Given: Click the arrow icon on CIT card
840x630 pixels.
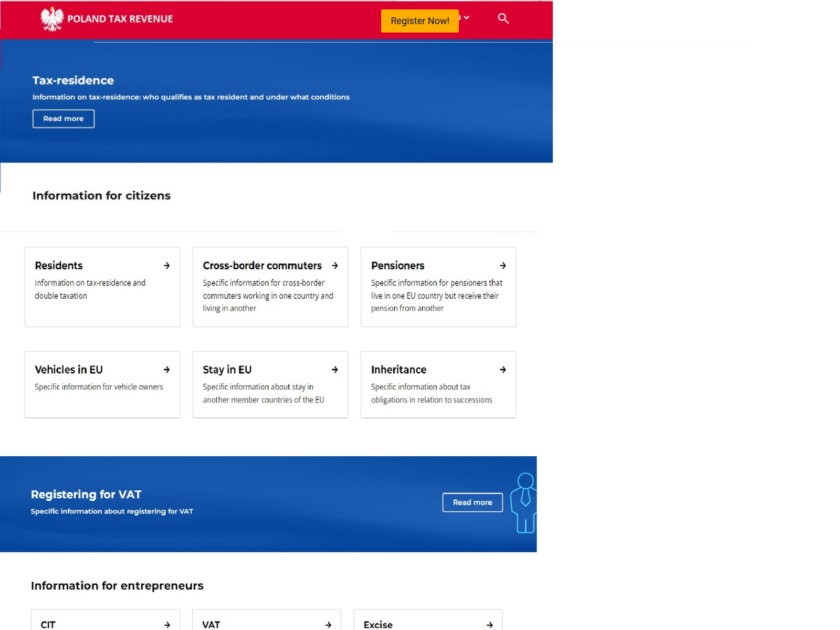Looking at the screenshot, I should pyautogui.click(x=167, y=625).
